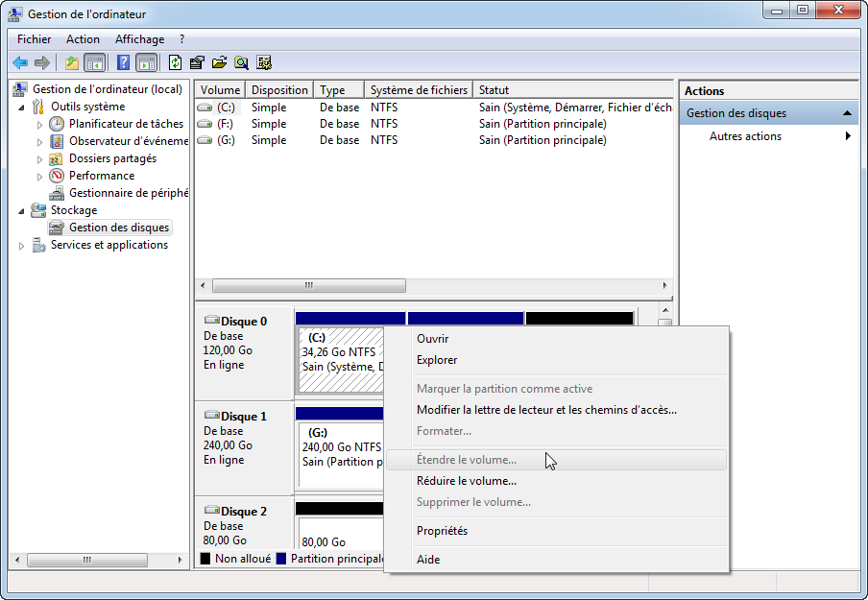Collapse the Outils système tree node
This screenshot has width=868, height=600.
21,108
